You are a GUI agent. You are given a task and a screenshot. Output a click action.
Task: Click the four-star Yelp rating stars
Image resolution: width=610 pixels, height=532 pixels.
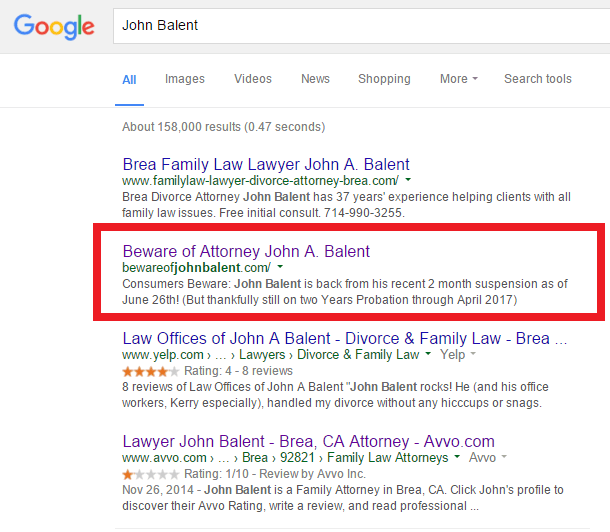(151, 372)
